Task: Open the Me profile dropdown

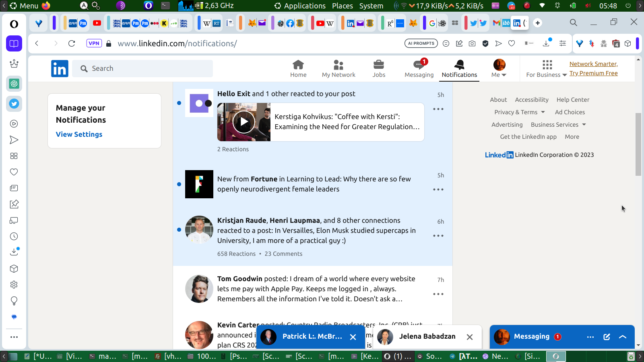Action: click(x=499, y=68)
